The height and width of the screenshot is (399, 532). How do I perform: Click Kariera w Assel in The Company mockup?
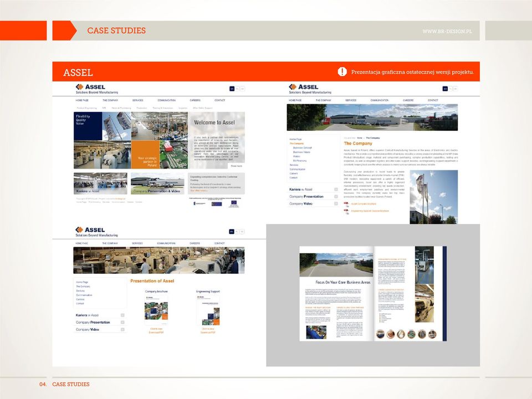[x=300, y=190]
